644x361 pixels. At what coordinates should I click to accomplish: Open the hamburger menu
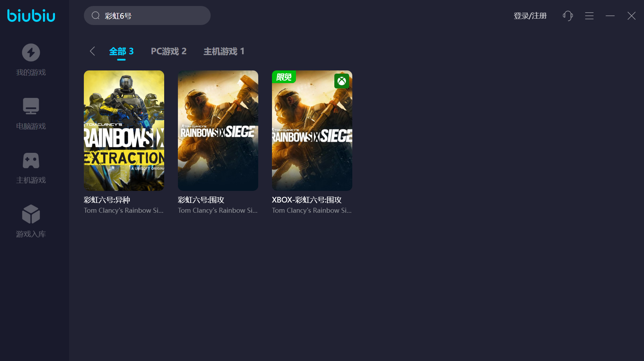point(589,16)
